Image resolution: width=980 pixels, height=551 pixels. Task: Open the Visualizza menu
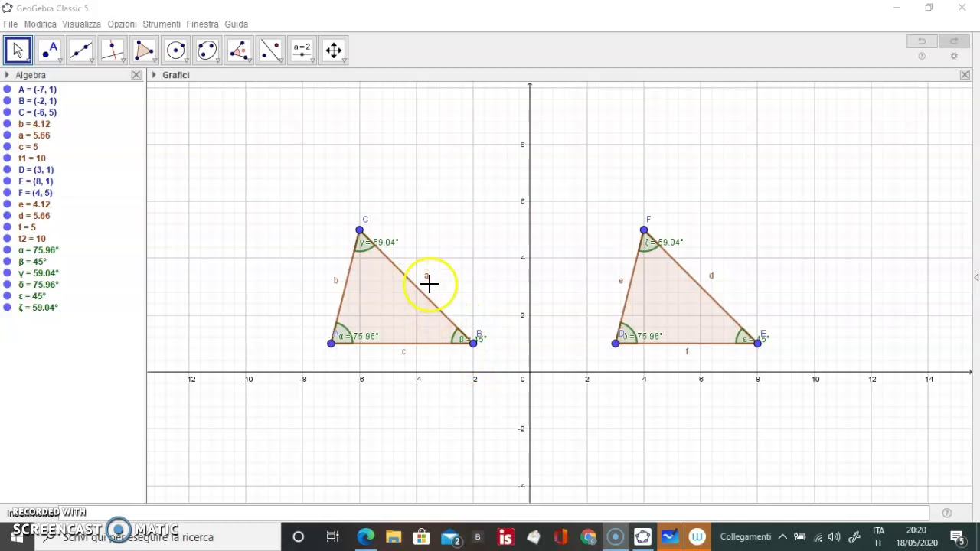coord(81,24)
